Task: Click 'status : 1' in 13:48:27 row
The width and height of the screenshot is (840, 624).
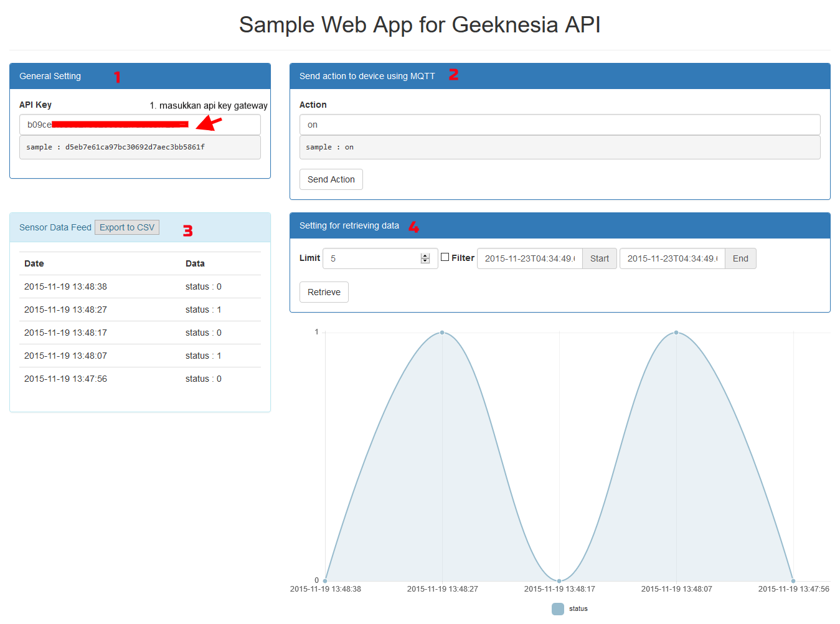Action: tap(203, 310)
